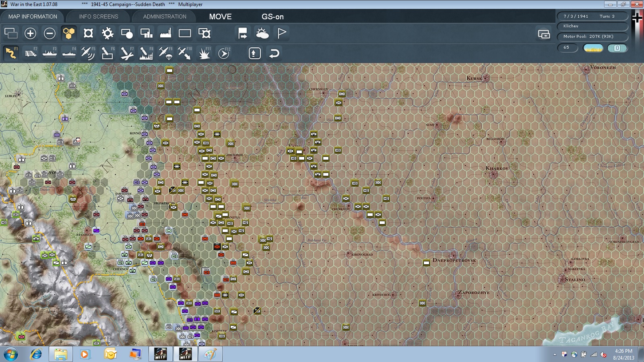Click the MOVE mode label
This screenshot has height=362, width=644.
click(220, 16)
